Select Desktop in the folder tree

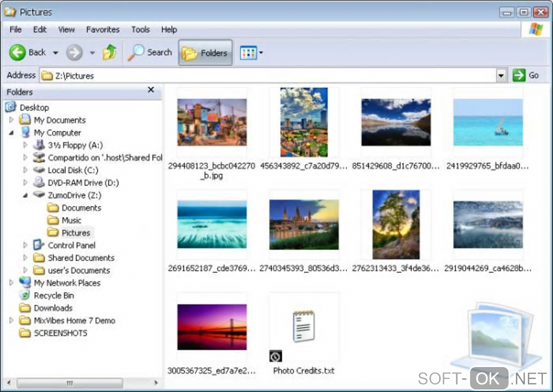tap(34, 107)
